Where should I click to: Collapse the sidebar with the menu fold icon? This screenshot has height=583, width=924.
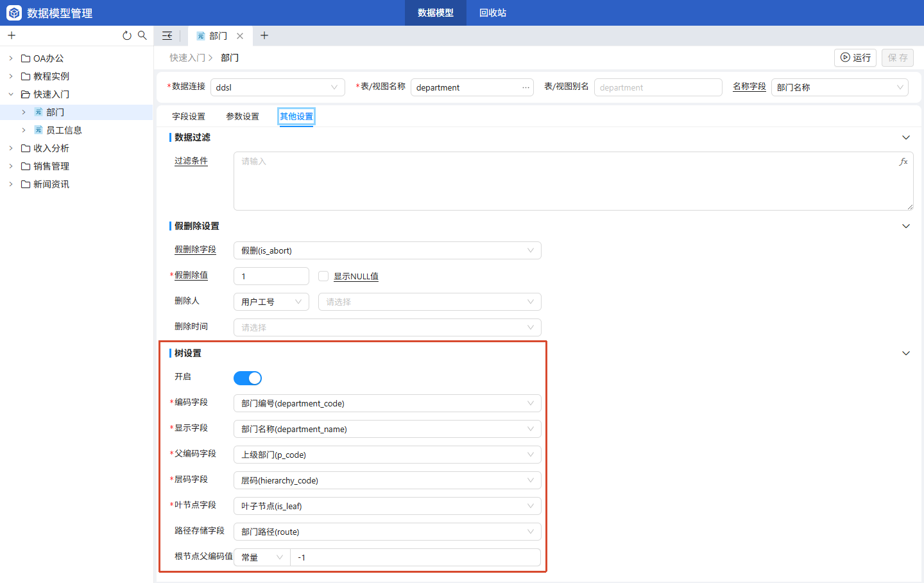(x=167, y=35)
